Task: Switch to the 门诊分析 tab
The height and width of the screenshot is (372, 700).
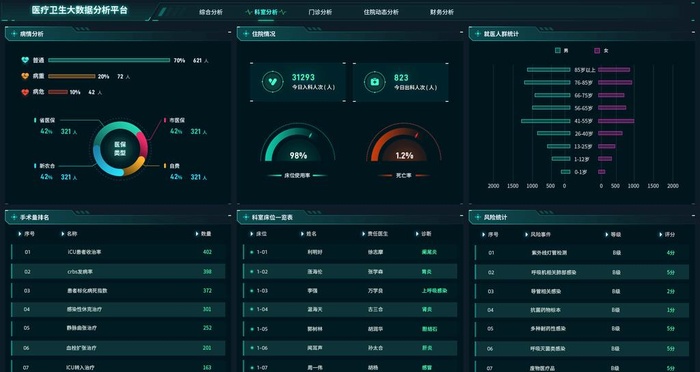Action: pyautogui.click(x=320, y=13)
